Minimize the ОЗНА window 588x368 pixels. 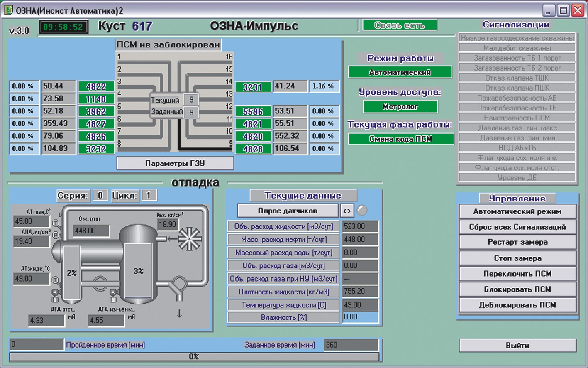tap(549, 10)
